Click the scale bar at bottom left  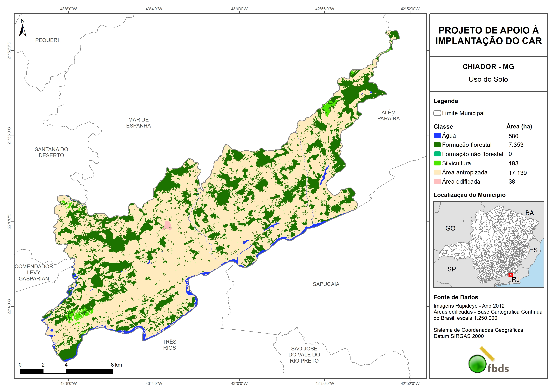[x=66, y=371]
